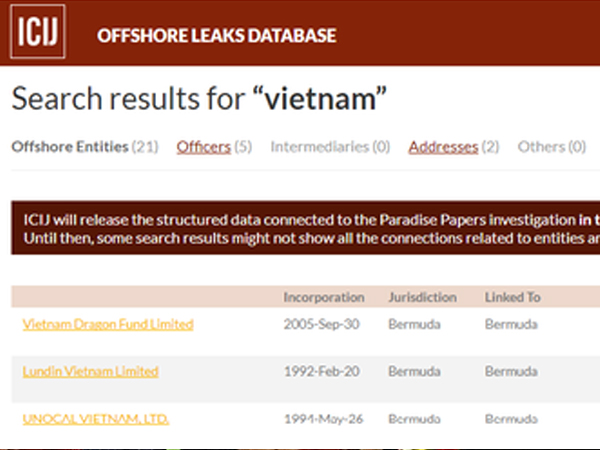Open Vietnam Dragon Fund Limited entity link

108,324
